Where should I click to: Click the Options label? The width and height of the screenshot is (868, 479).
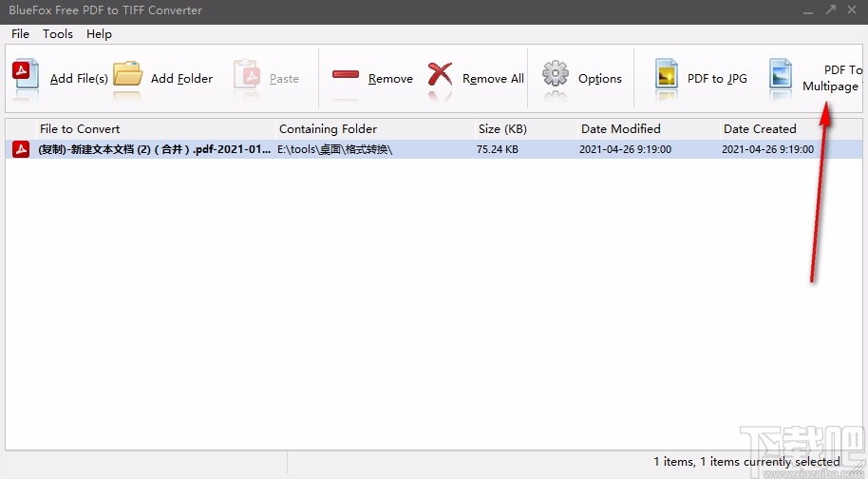(x=600, y=79)
